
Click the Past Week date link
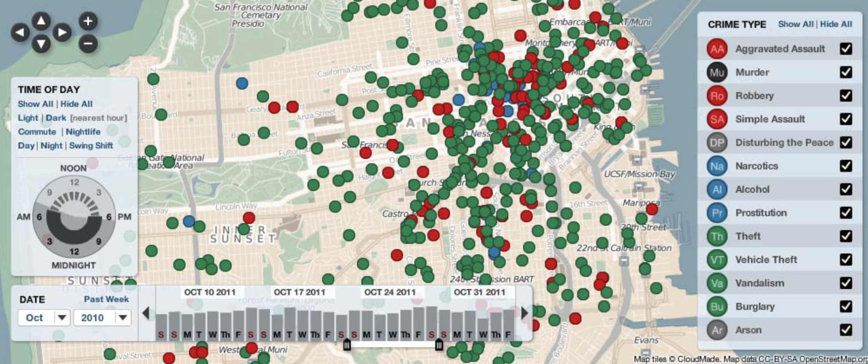coord(106,299)
